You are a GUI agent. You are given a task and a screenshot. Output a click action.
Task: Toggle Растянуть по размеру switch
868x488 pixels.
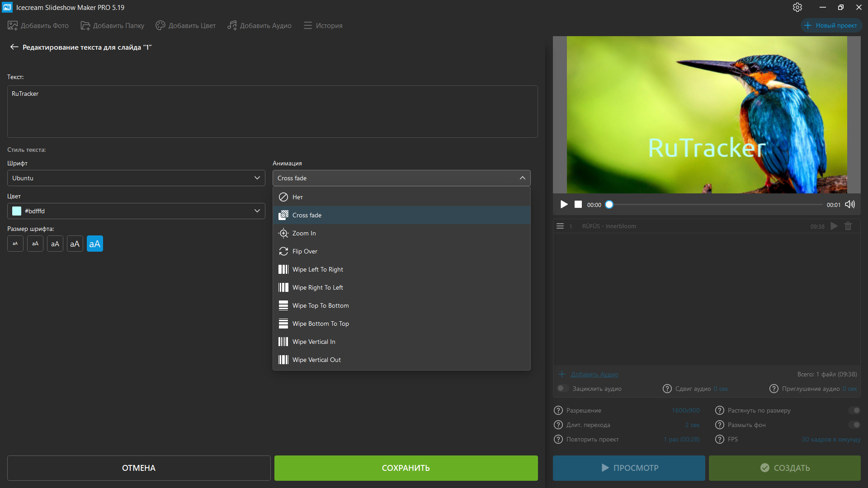pyautogui.click(x=854, y=410)
